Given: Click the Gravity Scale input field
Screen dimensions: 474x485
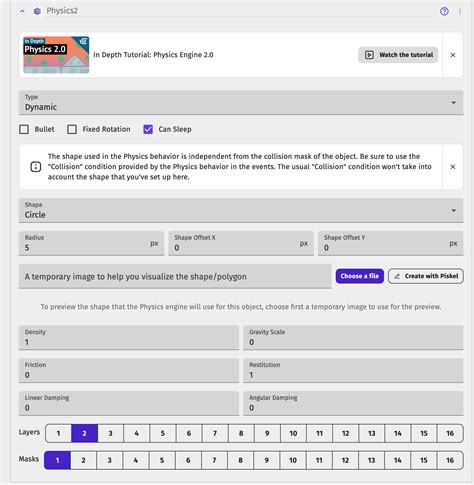Looking at the screenshot, I should (x=353, y=338).
